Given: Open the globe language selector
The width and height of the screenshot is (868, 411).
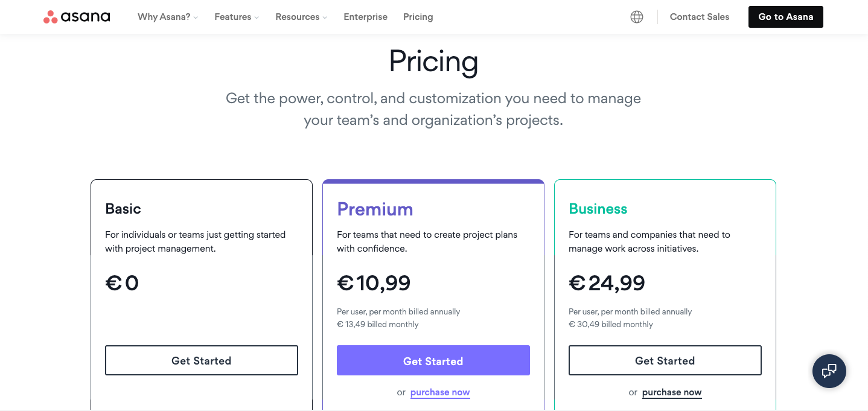Looking at the screenshot, I should [637, 17].
